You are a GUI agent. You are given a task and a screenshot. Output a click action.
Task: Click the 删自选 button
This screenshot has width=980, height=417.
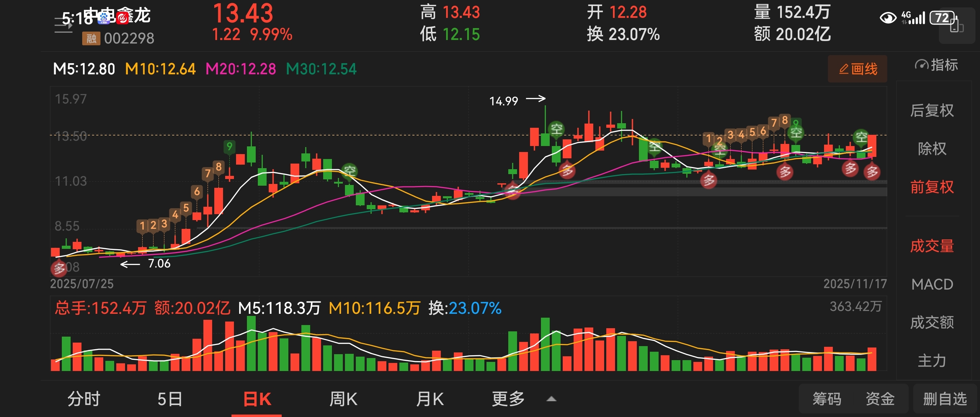(945, 399)
